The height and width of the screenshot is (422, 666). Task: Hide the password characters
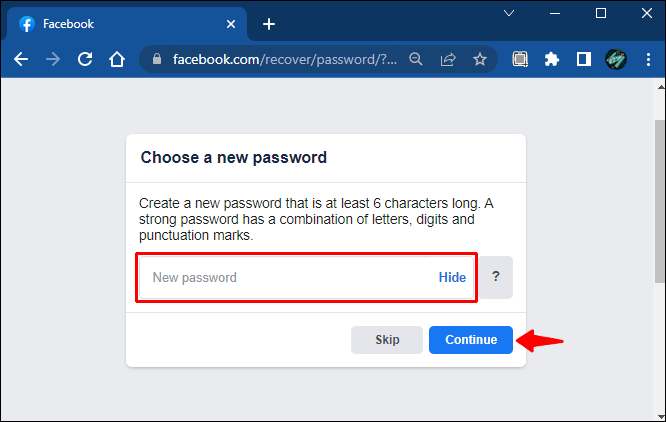[452, 277]
